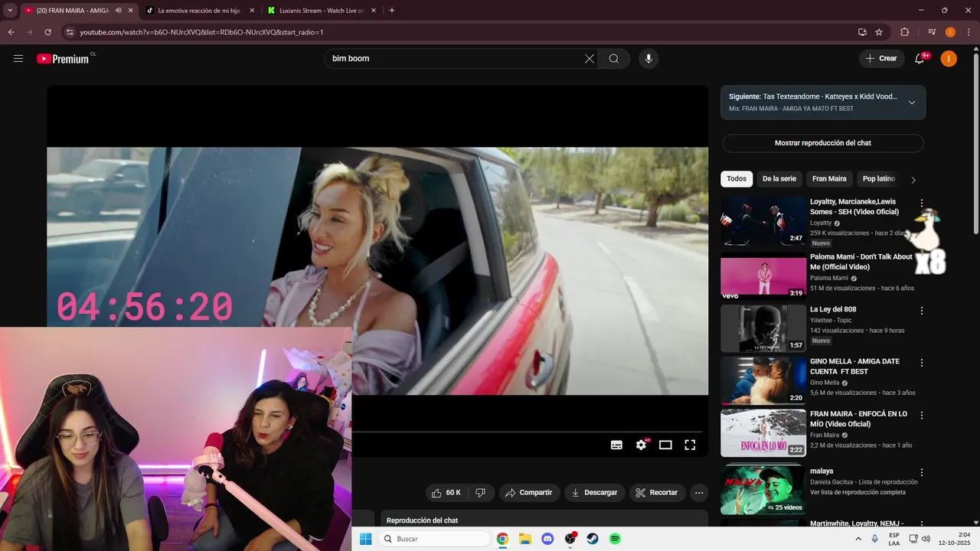Open the Loyaltty channel name link
The width and height of the screenshot is (980, 551).
pyautogui.click(x=821, y=223)
